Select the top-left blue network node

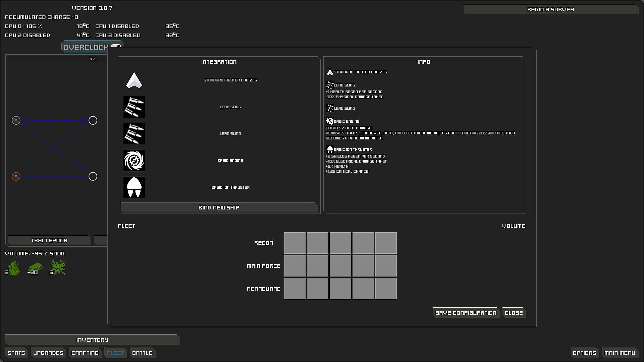pos(16,120)
